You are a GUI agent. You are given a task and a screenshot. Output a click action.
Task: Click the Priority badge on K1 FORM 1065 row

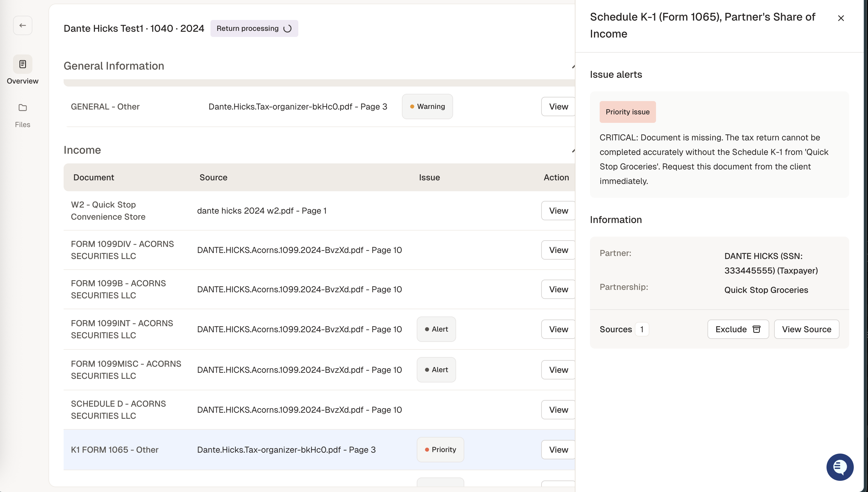click(440, 449)
